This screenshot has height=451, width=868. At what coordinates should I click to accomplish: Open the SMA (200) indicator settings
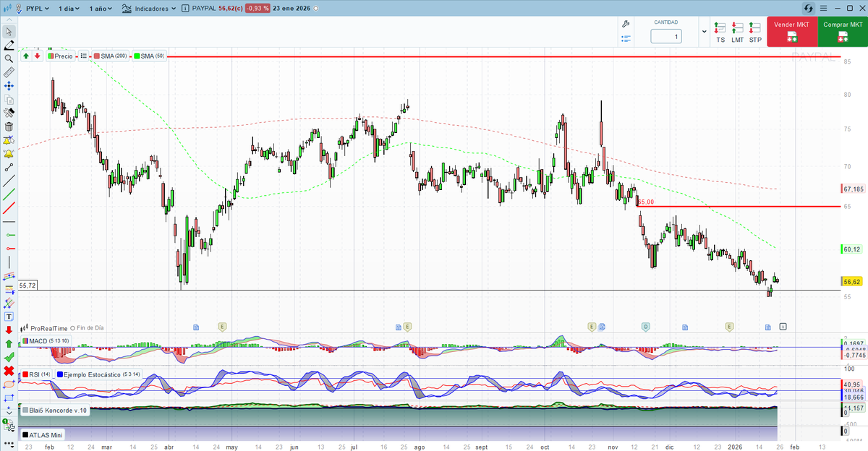point(111,56)
